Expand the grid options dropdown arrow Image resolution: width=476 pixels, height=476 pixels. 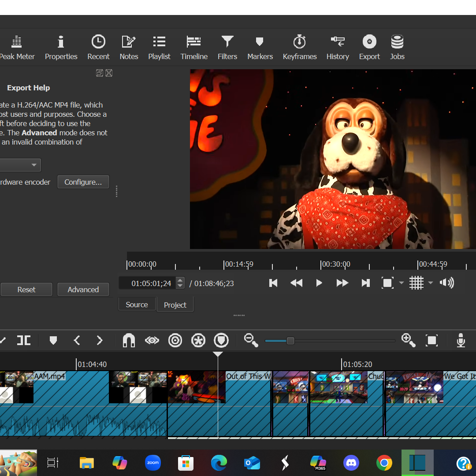431,283
